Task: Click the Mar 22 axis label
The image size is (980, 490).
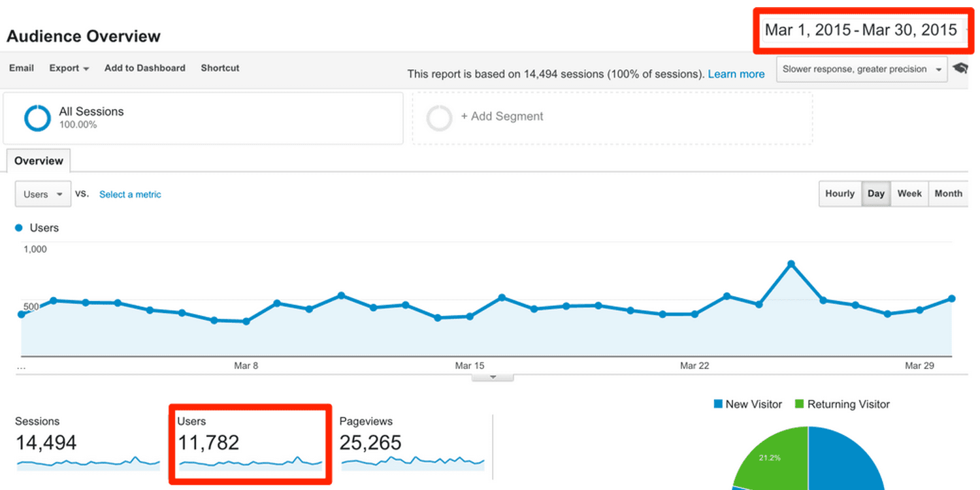Action: point(694,366)
